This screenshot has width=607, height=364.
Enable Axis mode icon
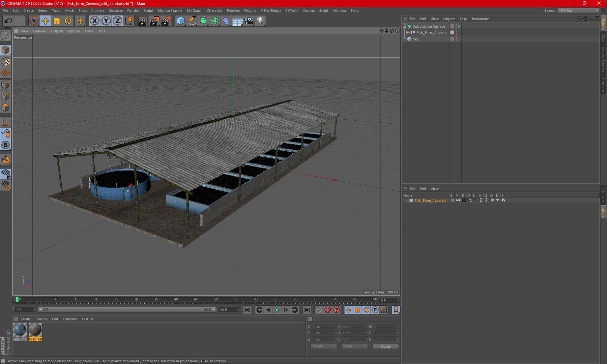coord(6,122)
